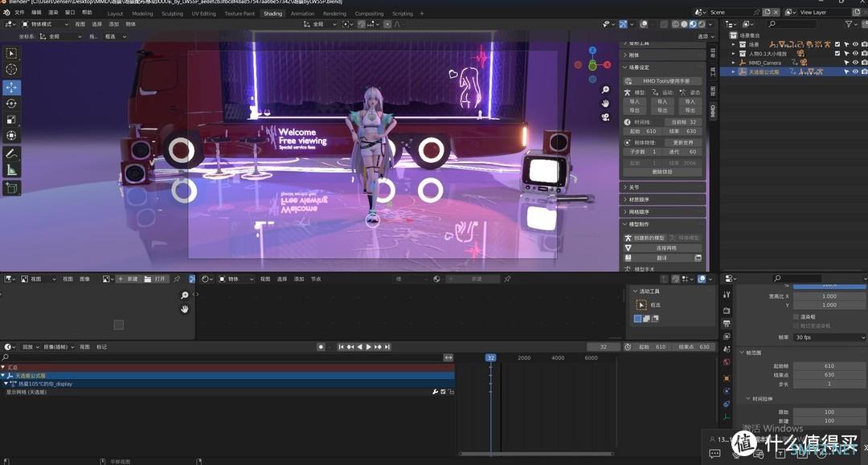The image size is (868, 465).
Task: Toggle the checkbox on the 显示网格 channel row
Action: 443,392
